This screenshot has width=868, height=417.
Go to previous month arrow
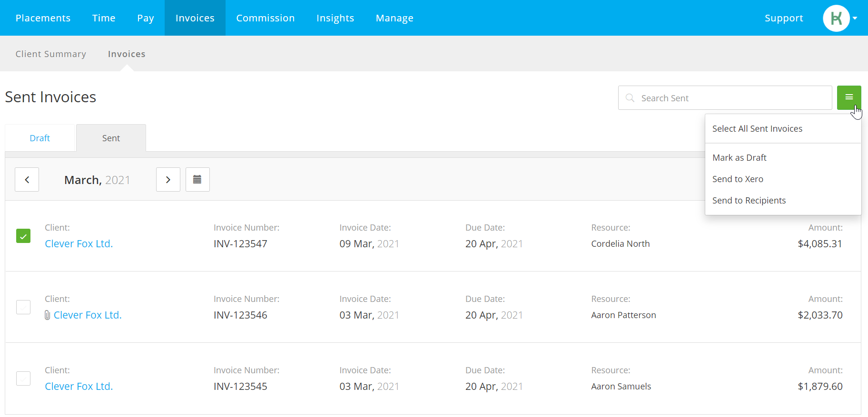[27, 179]
